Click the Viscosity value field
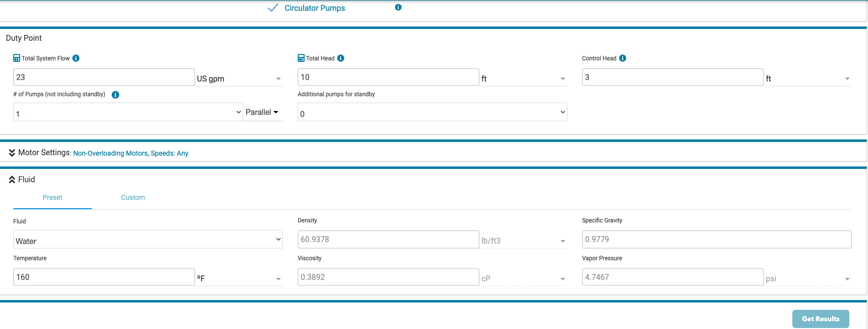The height and width of the screenshot is (329, 868). tap(389, 277)
